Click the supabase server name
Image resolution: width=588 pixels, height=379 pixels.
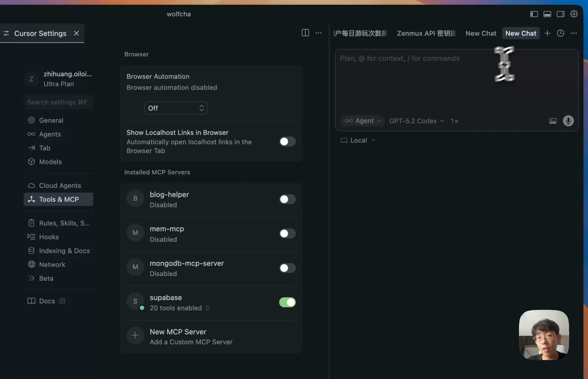click(x=166, y=297)
